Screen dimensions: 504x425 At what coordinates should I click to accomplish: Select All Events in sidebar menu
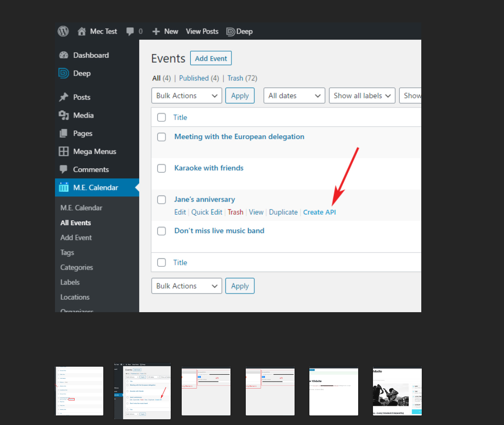pos(76,222)
